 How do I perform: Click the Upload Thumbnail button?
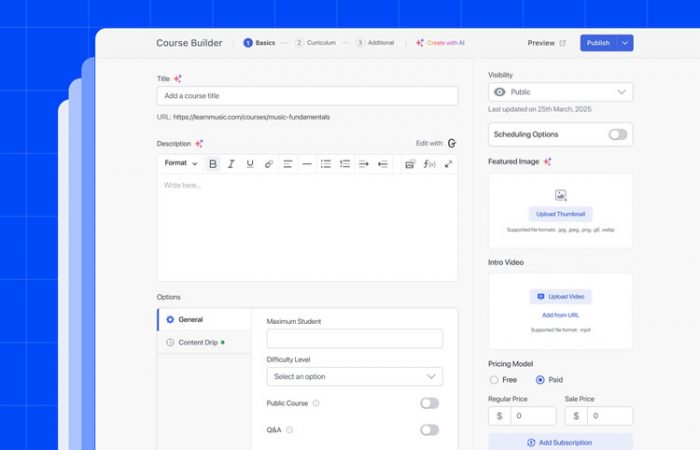coord(560,214)
